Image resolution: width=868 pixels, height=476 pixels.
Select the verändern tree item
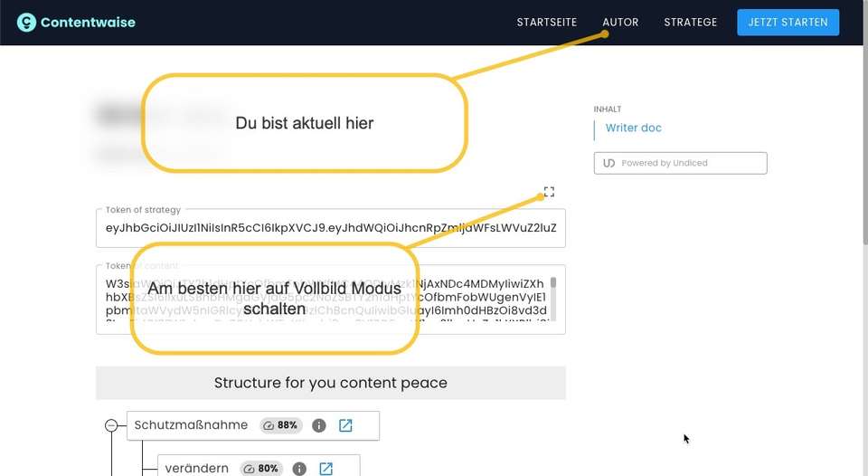196,469
